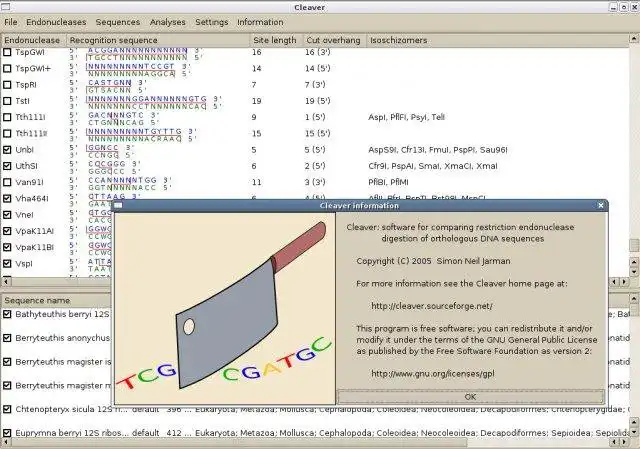The image size is (640, 449).
Task: Maximize the Cleaver main window
Action: click(x=624, y=7)
